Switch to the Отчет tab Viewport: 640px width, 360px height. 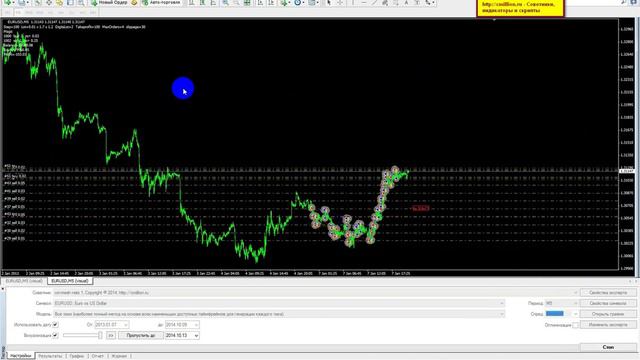98,356
